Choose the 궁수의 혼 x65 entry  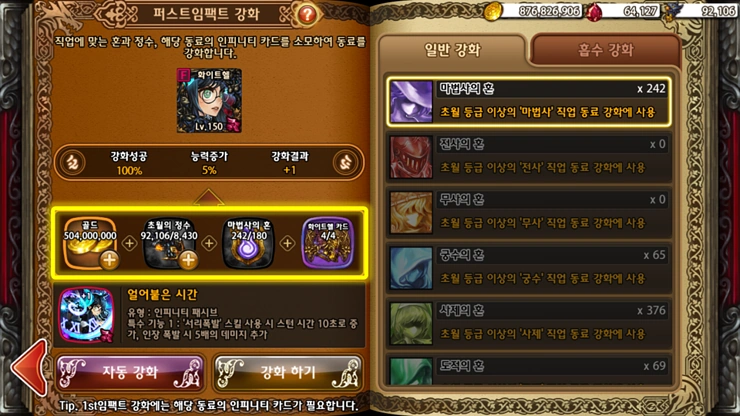pyautogui.click(x=529, y=268)
